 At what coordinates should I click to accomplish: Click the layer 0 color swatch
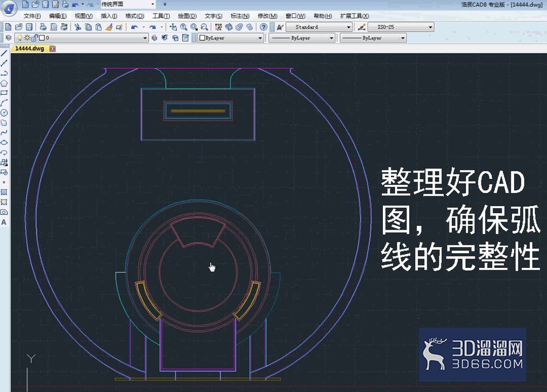pos(42,38)
